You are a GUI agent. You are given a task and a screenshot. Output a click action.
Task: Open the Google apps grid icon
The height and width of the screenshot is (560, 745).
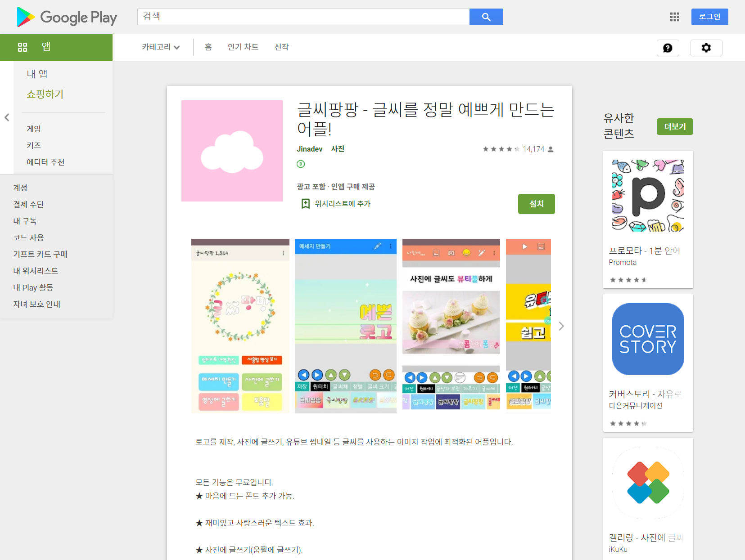pyautogui.click(x=674, y=17)
